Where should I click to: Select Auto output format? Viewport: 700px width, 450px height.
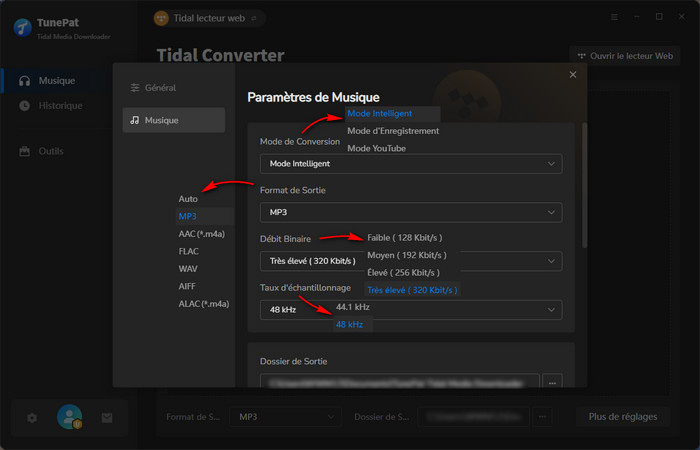tap(188, 199)
